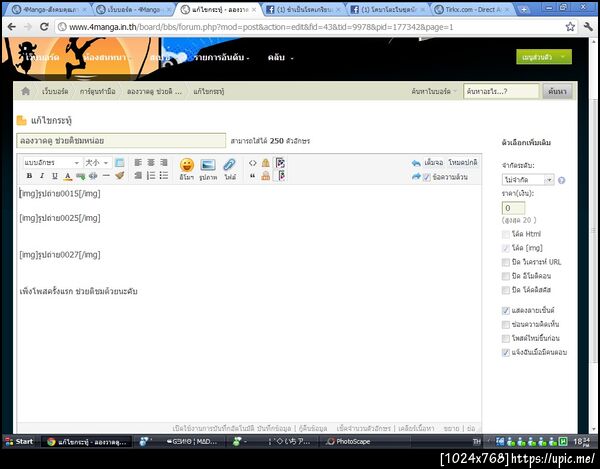This screenshot has width=600, height=469.
Task: Open the webboard link in the breadcrumb
Action: pyautogui.click(x=55, y=91)
